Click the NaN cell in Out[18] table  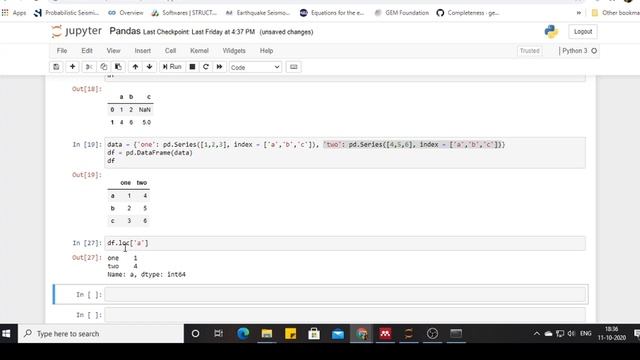pyautogui.click(x=144, y=109)
